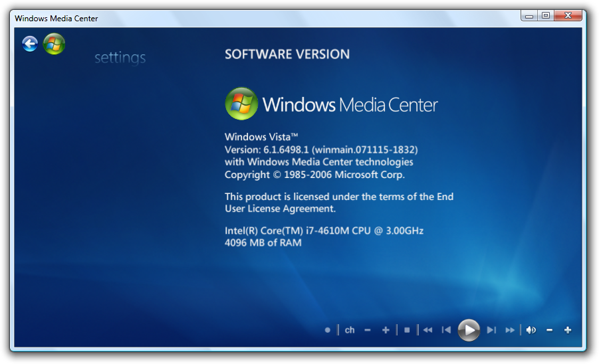Screen dimensions: 599x364
Task: Skip back to the previous track
Action: [x=446, y=330]
